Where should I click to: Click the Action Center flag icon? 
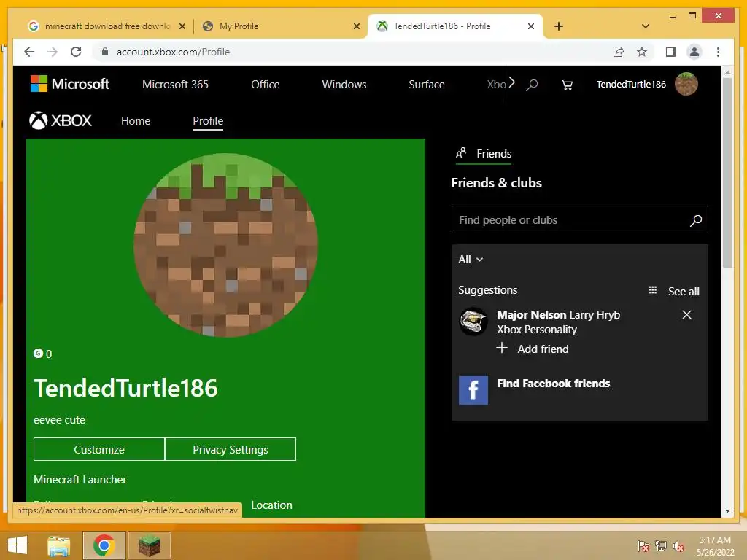[643, 546]
